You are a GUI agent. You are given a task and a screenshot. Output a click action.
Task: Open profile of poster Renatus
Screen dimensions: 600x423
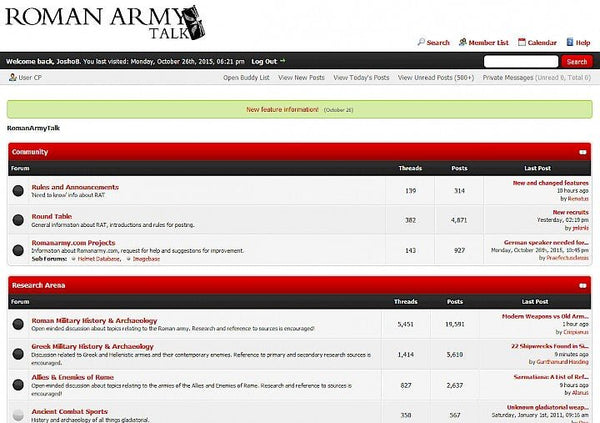(x=578, y=199)
